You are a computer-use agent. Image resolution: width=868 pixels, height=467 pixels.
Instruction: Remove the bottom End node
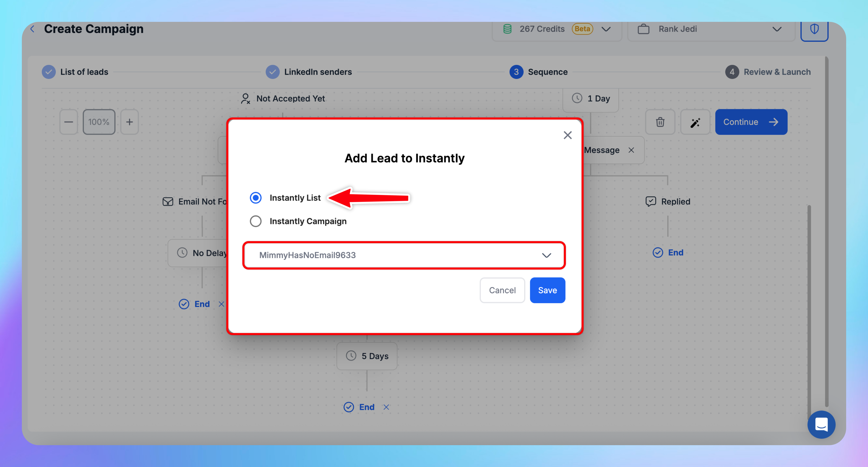tap(386, 407)
